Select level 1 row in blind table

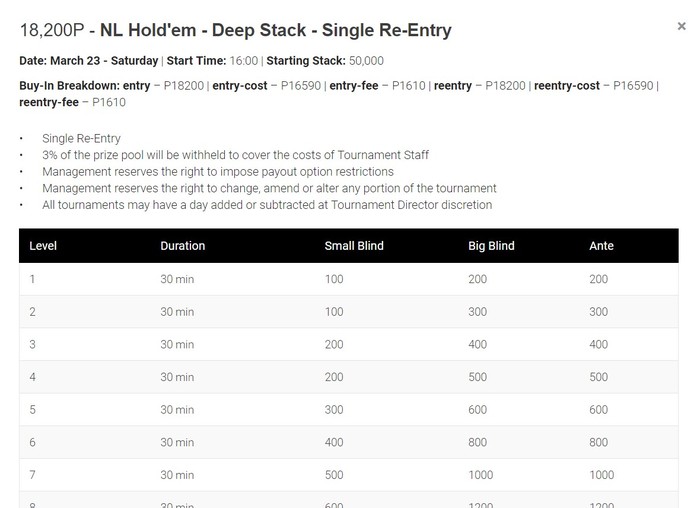349,279
